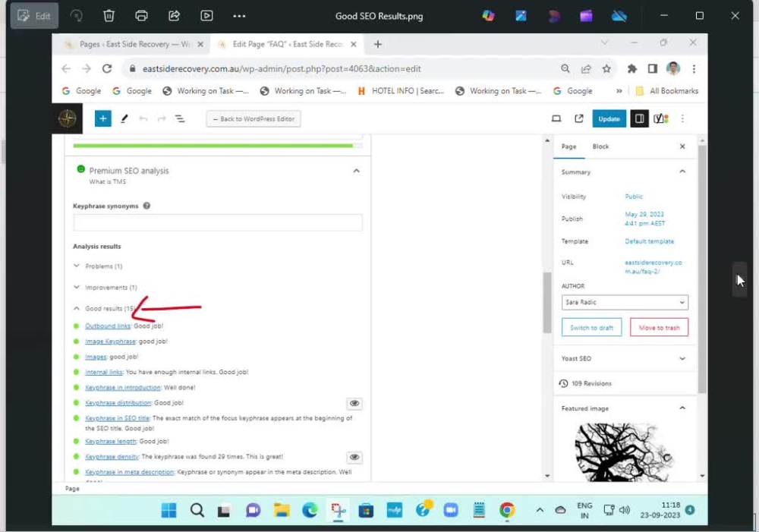This screenshot has height=532, width=759.
Task: Click the Move to trash button
Action: click(659, 328)
